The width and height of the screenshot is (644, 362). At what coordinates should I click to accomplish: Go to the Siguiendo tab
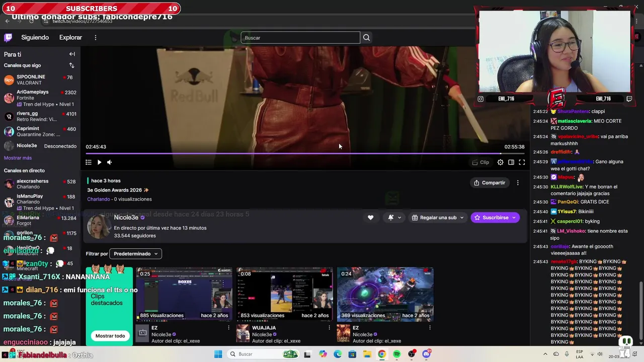(35, 37)
